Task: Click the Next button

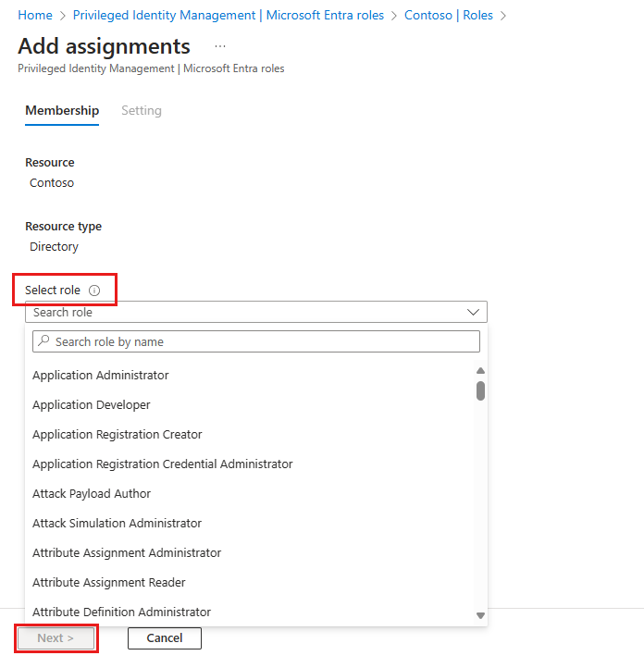Action: [56, 638]
